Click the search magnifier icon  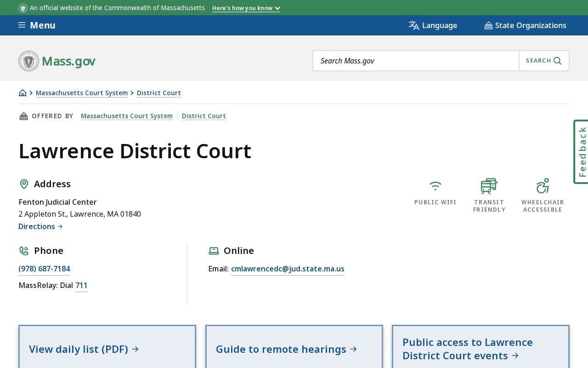(558, 61)
